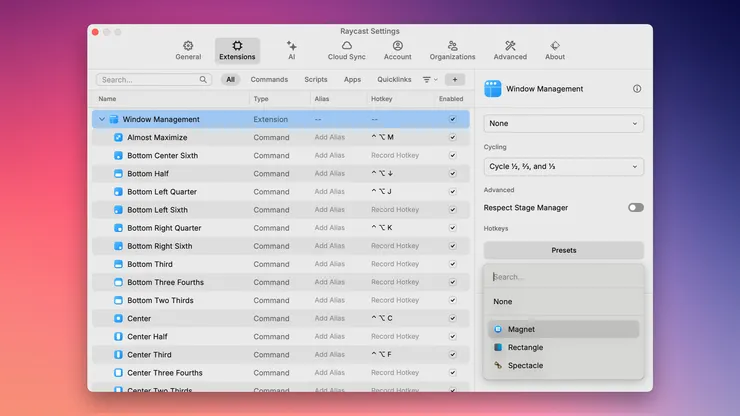Sort by the Name column header
Screen dimensions: 740x416
click(107, 99)
